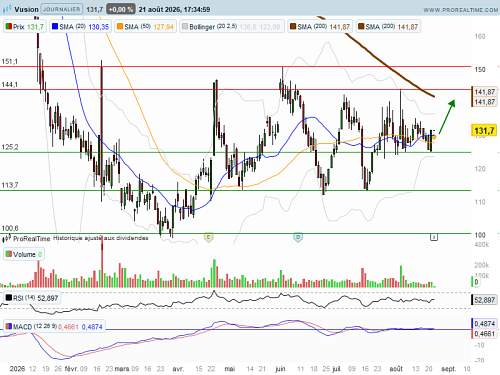Click the avr. label on the date axis
500x375 pixels.
coord(178,369)
